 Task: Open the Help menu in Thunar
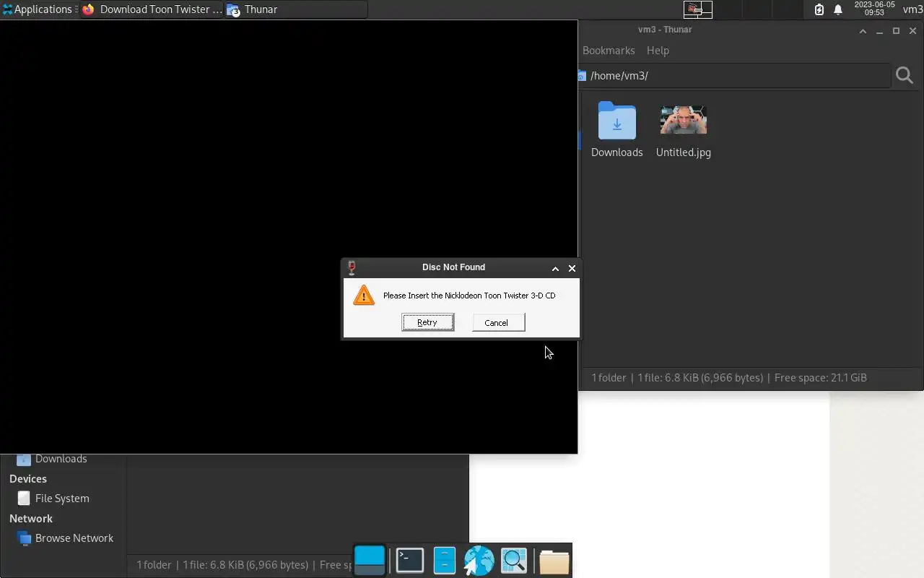coord(658,51)
